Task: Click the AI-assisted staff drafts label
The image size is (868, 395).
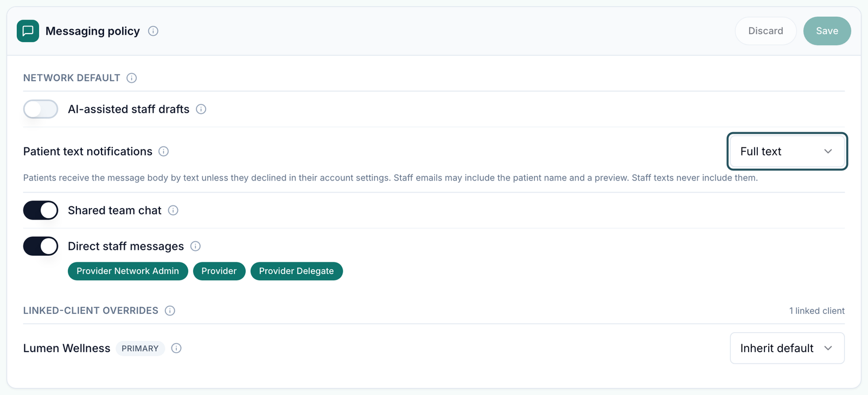Action: pos(129,109)
